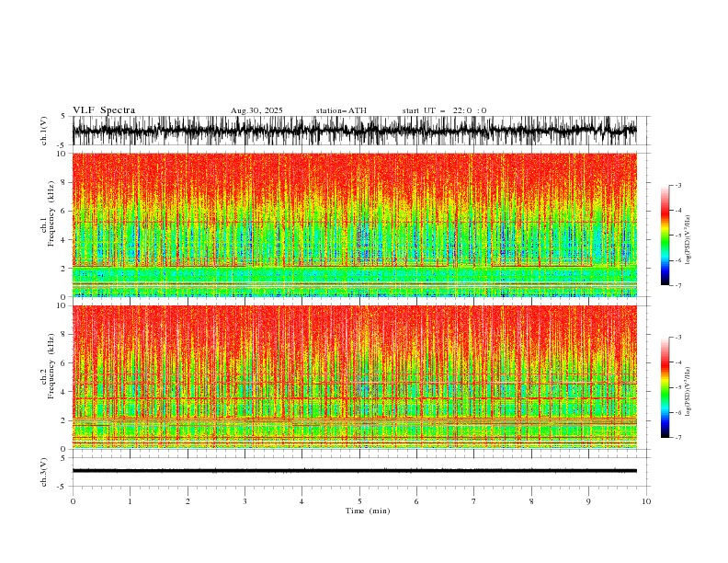
Task: Click the time axis tick label "1"
Action: pos(130,501)
